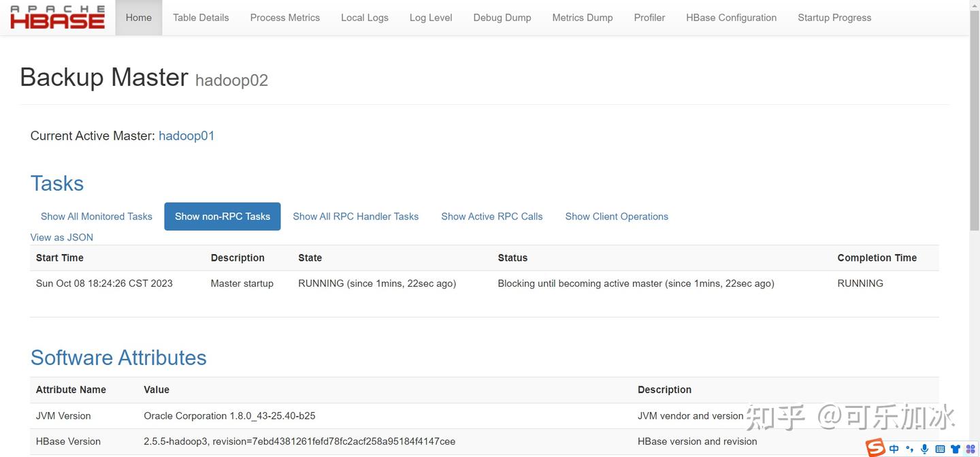Select the Log Level menu item
Screen dimensions: 980x457
click(431, 18)
